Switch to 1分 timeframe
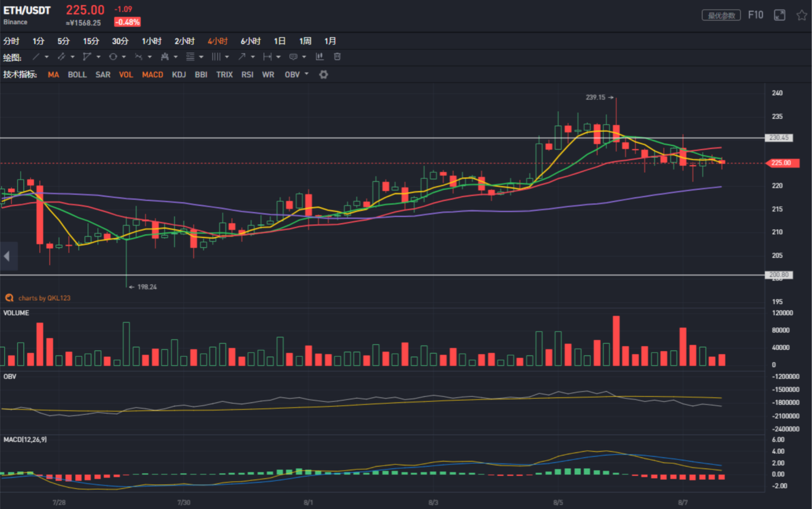The image size is (812, 509). [38, 41]
